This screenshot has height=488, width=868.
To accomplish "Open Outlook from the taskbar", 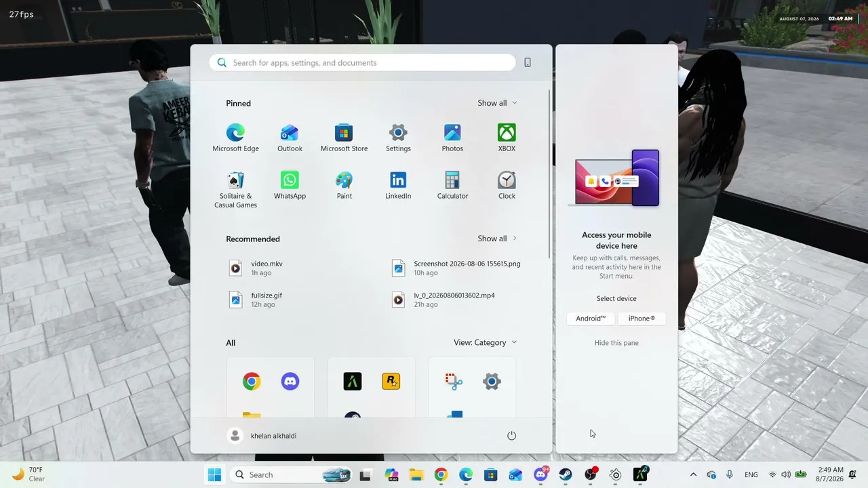I will tap(516, 474).
